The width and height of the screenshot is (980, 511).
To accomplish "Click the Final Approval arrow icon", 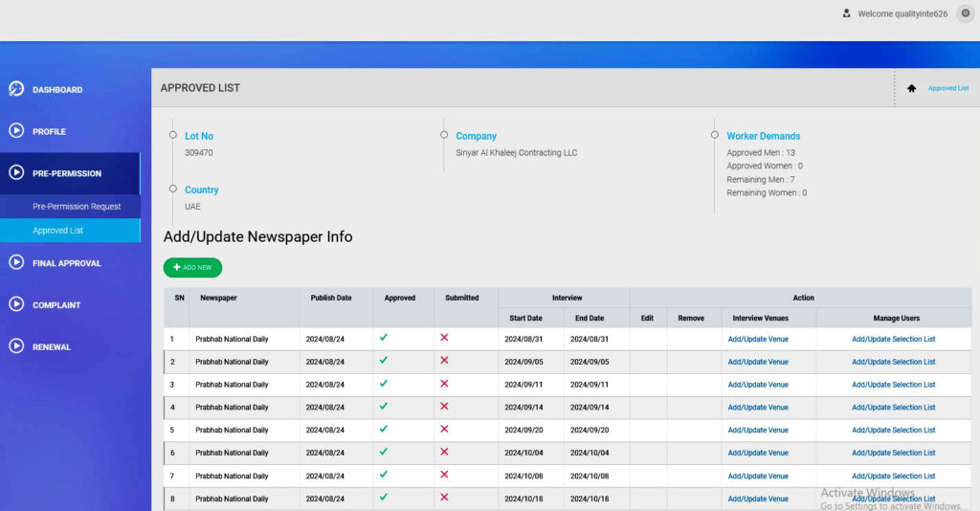I will [x=16, y=262].
